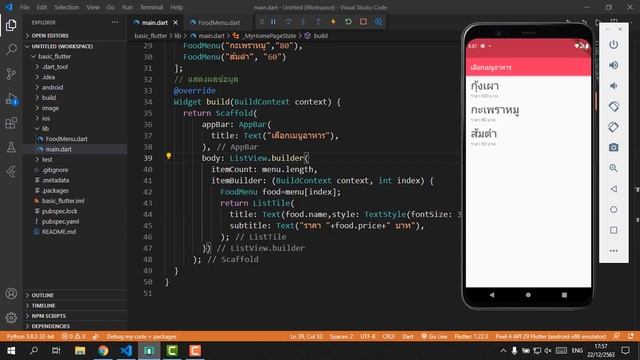Stop the debug session
The image size is (640, 360).
click(x=363, y=22)
